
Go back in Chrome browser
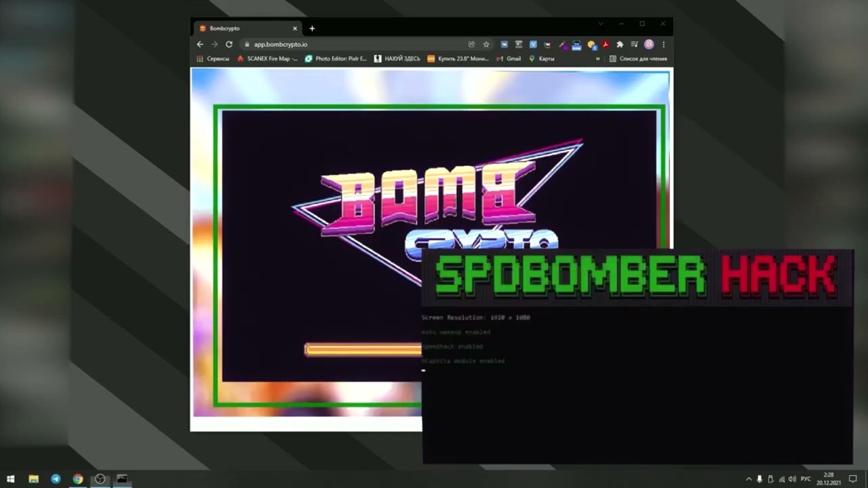[x=200, y=44]
